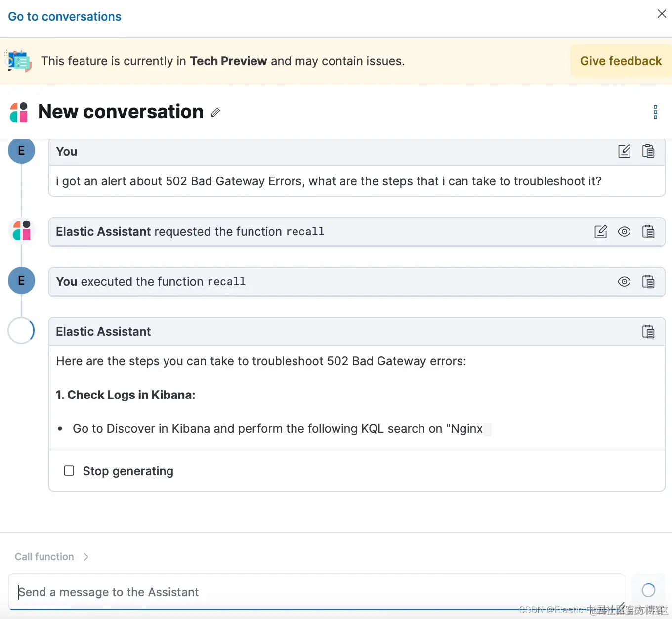Screen dimensions: 672x619
Task: Open the Go to conversations link
Action: pos(65,17)
